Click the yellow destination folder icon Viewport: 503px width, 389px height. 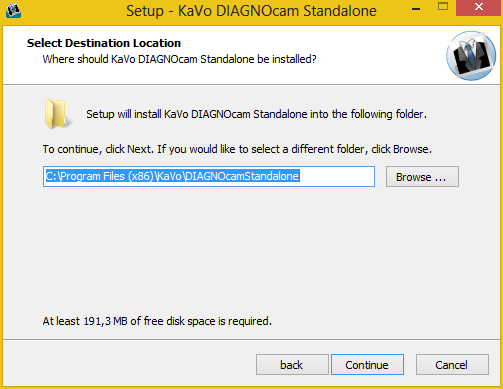pos(57,114)
